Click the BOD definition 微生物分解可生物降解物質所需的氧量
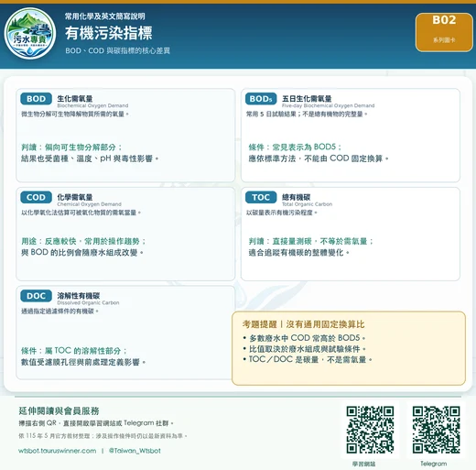 75,114
